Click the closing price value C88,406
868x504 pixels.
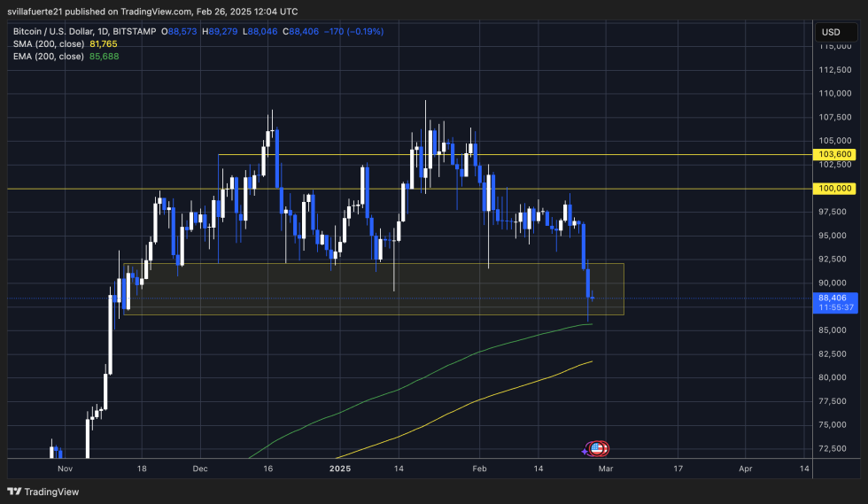[299, 32]
